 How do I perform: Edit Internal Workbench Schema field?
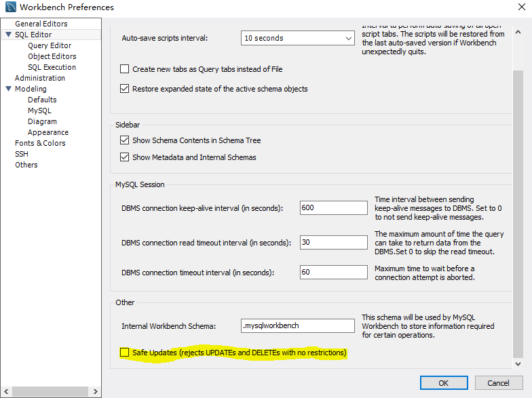(x=297, y=325)
